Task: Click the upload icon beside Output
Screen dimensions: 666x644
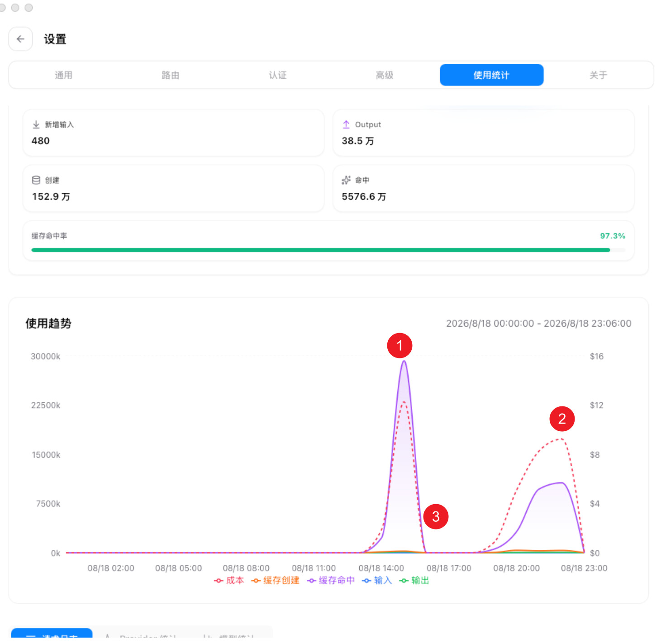Action: [346, 124]
